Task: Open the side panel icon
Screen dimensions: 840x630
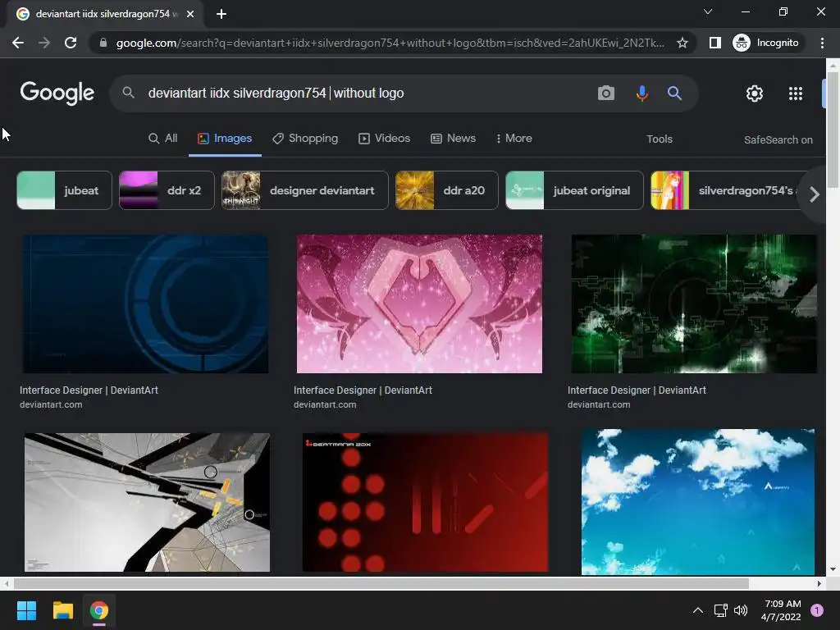Action: point(714,43)
